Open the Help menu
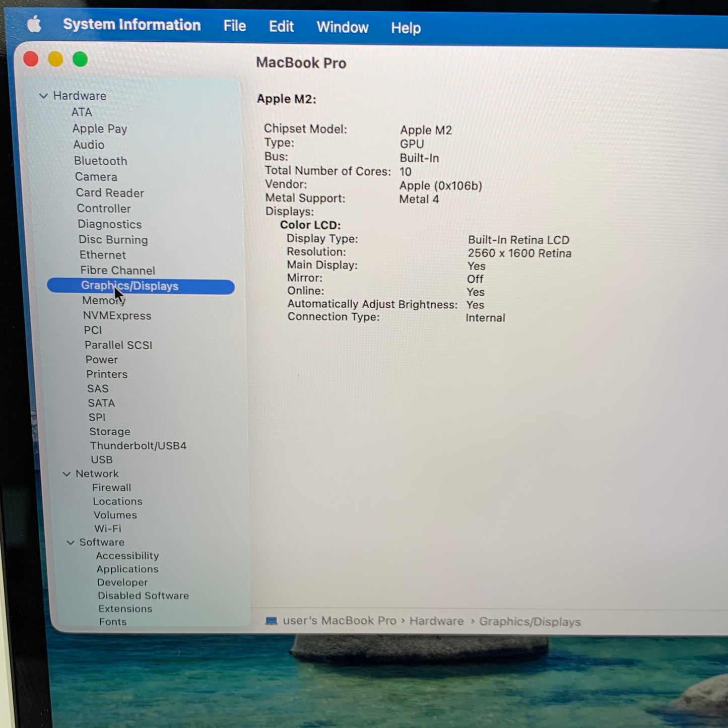Screen dimensions: 728x728 406,28
